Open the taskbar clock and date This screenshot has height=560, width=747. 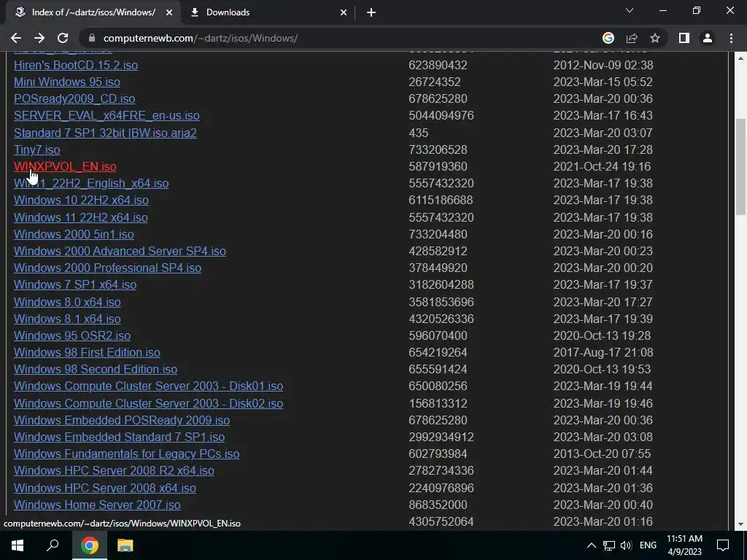[684, 545]
